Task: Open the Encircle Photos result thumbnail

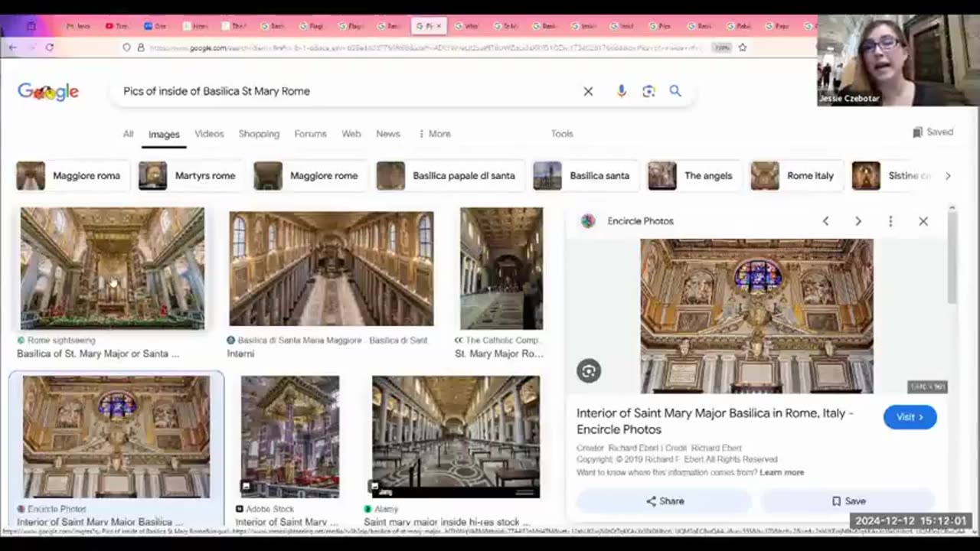Action: pos(116,437)
